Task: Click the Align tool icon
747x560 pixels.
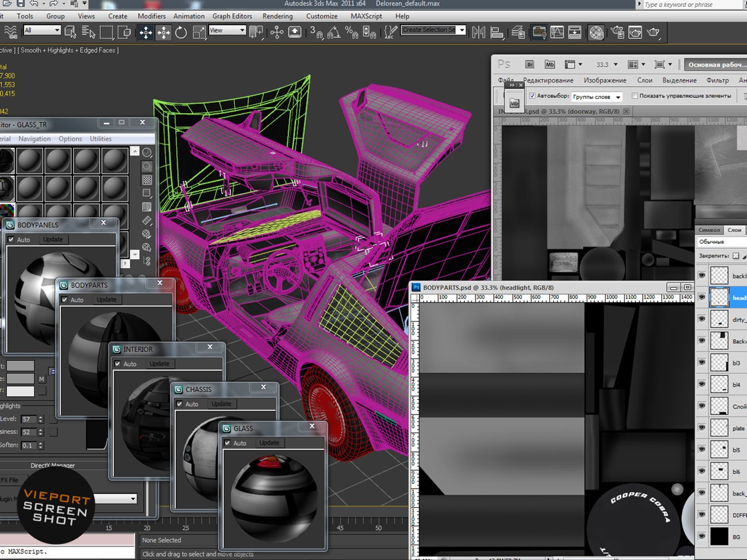Action: (x=497, y=33)
